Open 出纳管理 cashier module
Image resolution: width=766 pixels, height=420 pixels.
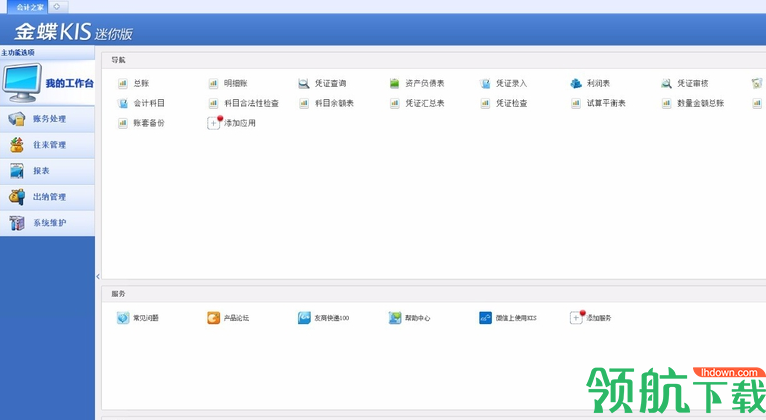[x=47, y=197]
